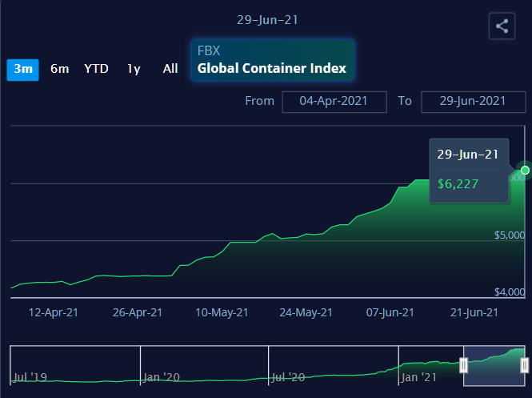This screenshot has height=398, width=532.
Task: Click the share icon button
Action: pos(502,26)
